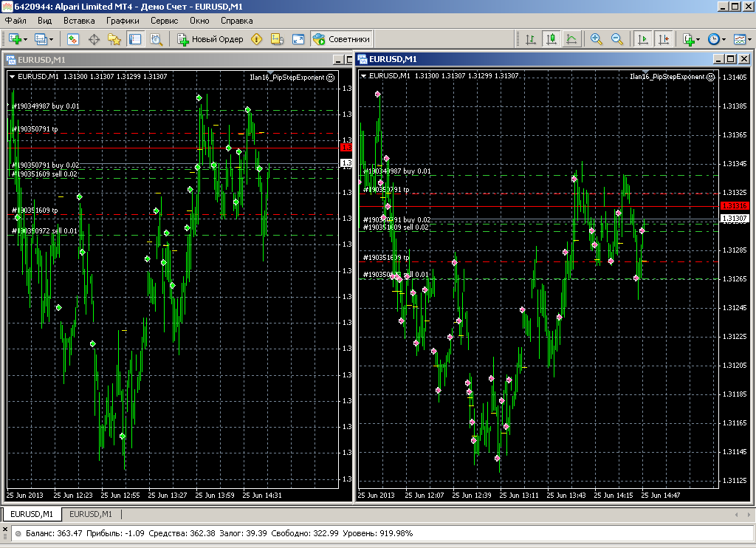Toggle the Terminal panel button

135,39
